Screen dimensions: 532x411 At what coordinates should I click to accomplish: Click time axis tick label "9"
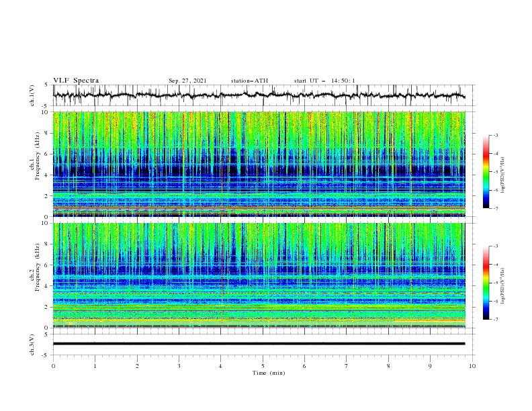pos(430,366)
